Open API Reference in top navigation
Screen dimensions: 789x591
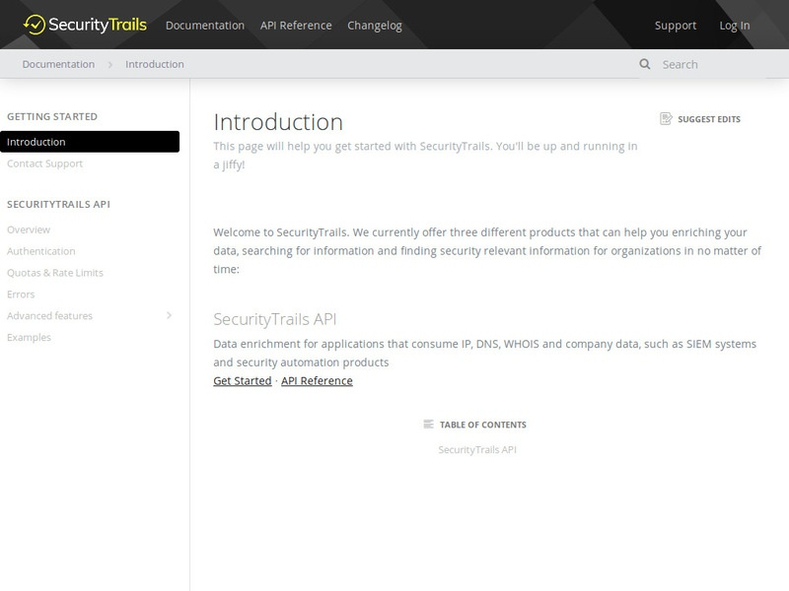click(x=296, y=26)
